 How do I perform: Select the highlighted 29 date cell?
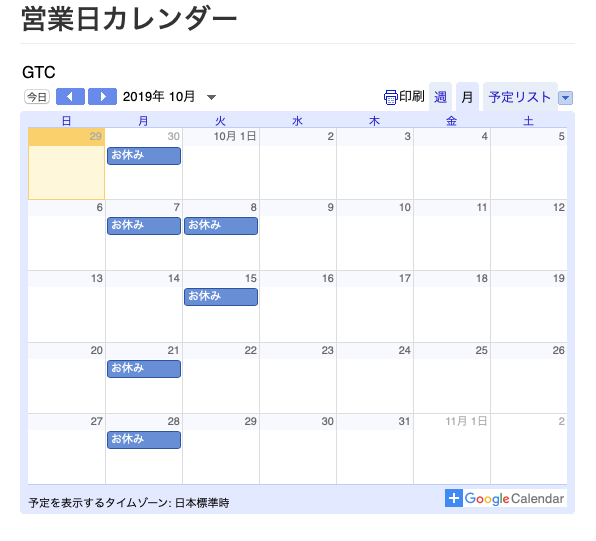tap(67, 163)
